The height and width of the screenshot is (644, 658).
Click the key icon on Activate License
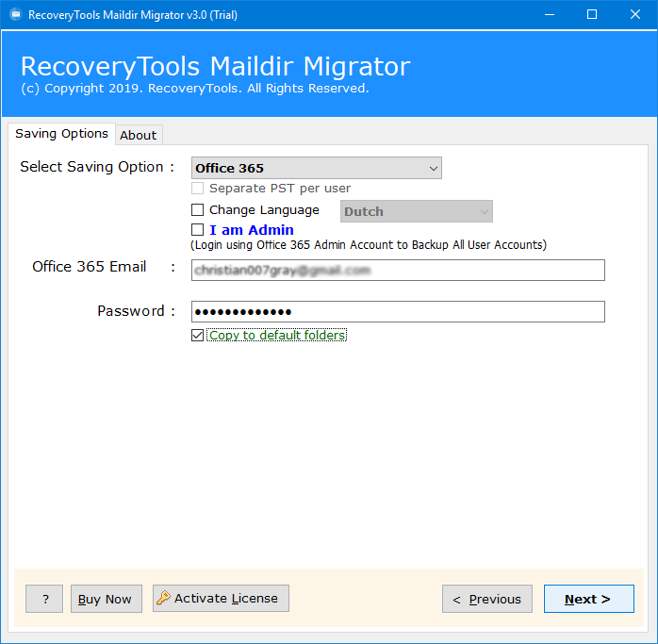(x=163, y=598)
